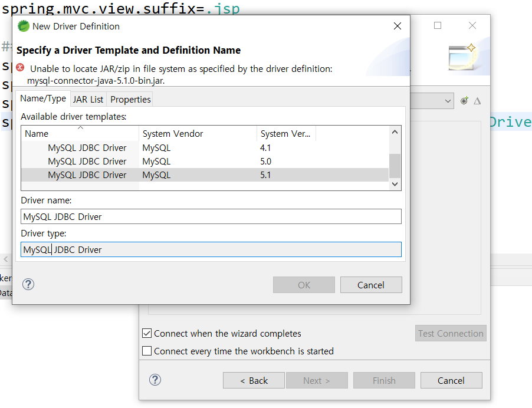532x408 pixels.
Task: Click the editor left scroll arrow
Action: [6, 259]
